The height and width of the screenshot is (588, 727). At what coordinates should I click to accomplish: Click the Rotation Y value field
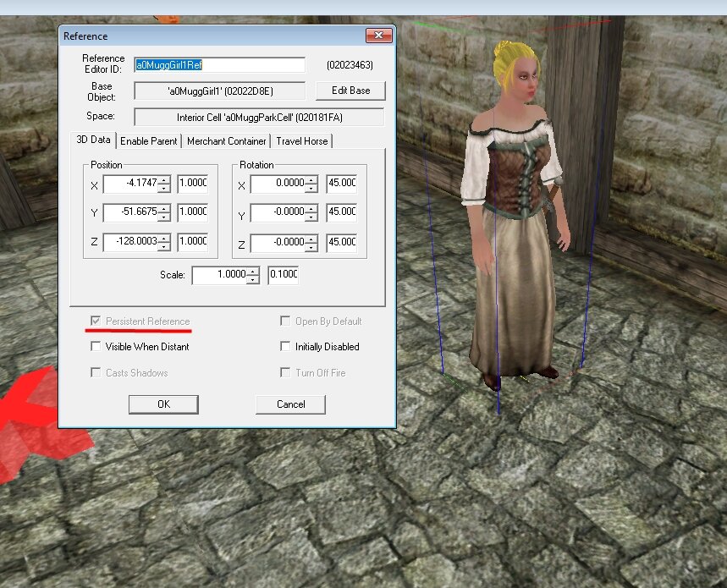tap(278, 212)
